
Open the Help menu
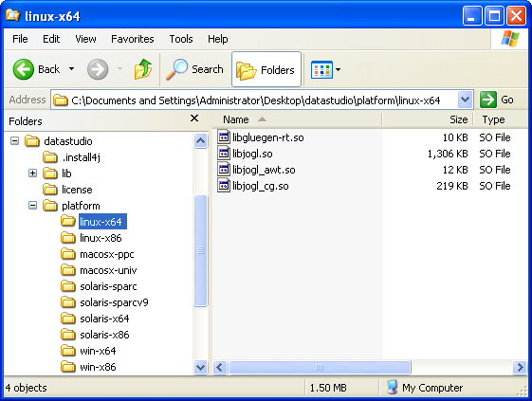click(x=217, y=39)
